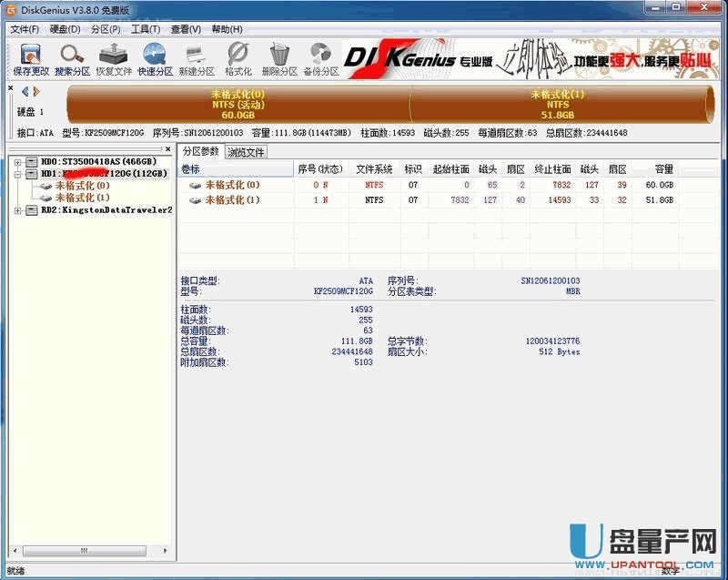
Task: Expand the RD2:KingstonDataTraveler node
Action: pos(19,209)
